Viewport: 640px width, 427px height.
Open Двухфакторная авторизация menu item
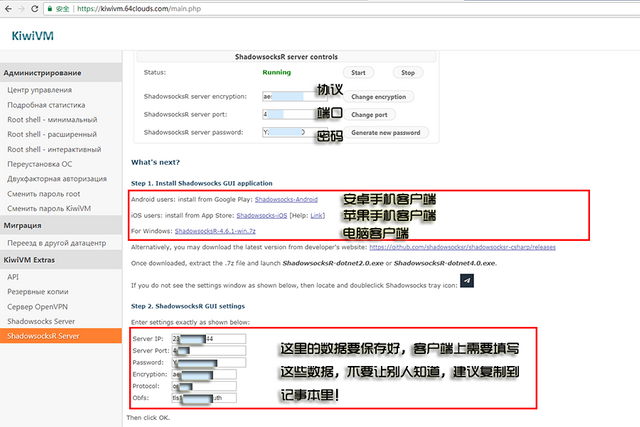pyautogui.click(x=57, y=179)
